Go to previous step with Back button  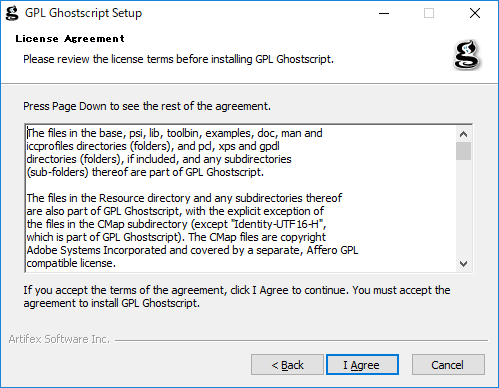pyautogui.click(x=287, y=365)
